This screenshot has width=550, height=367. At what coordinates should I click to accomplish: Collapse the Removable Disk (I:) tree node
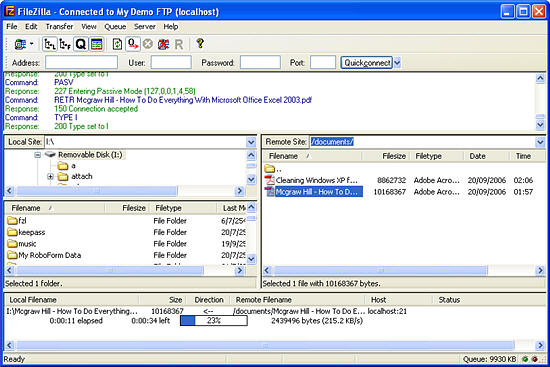tap(38, 155)
